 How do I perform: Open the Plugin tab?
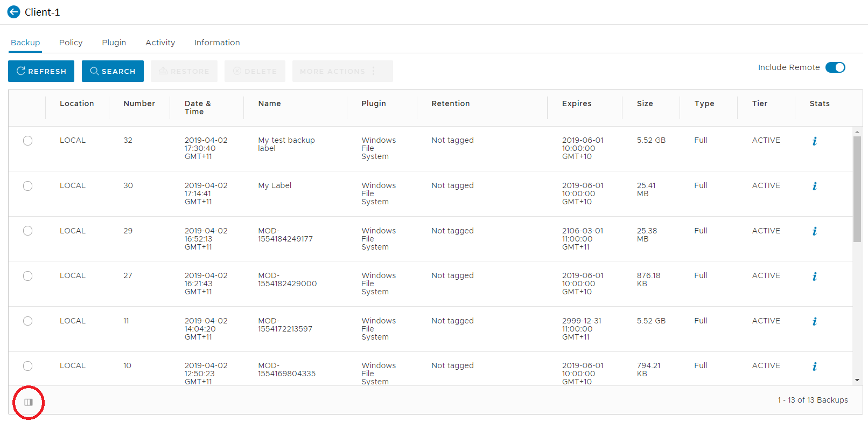tap(114, 43)
